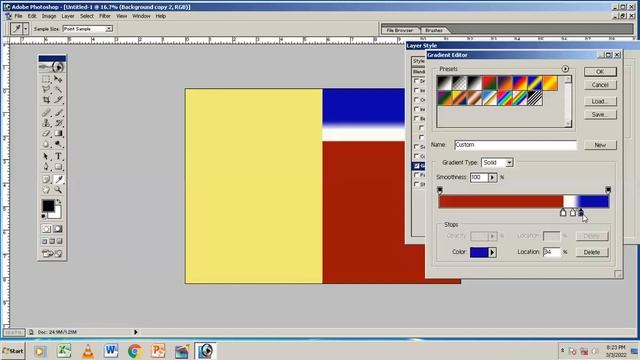The height and width of the screenshot is (360, 640).
Task: Open the Smoothness slider arrow
Action: (x=493, y=177)
